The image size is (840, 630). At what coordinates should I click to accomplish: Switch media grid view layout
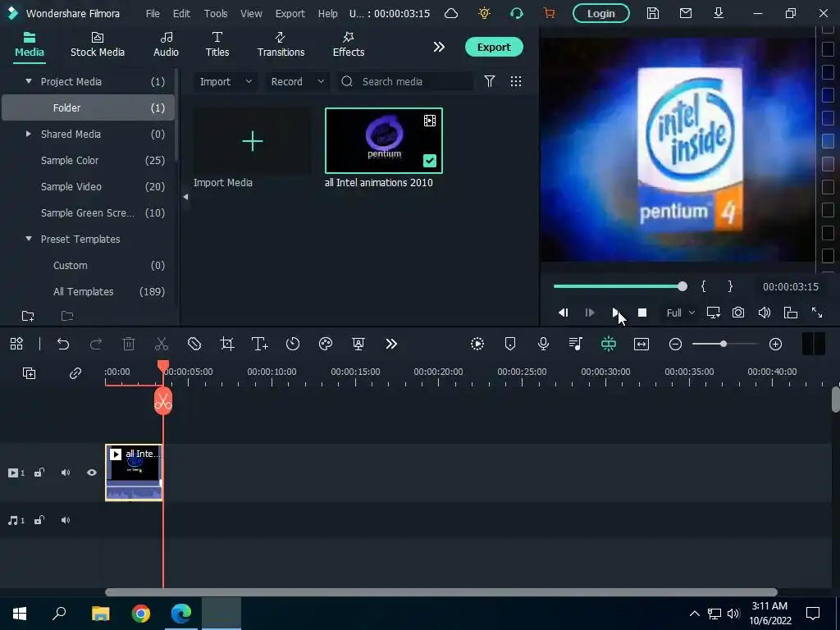(x=516, y=81)
